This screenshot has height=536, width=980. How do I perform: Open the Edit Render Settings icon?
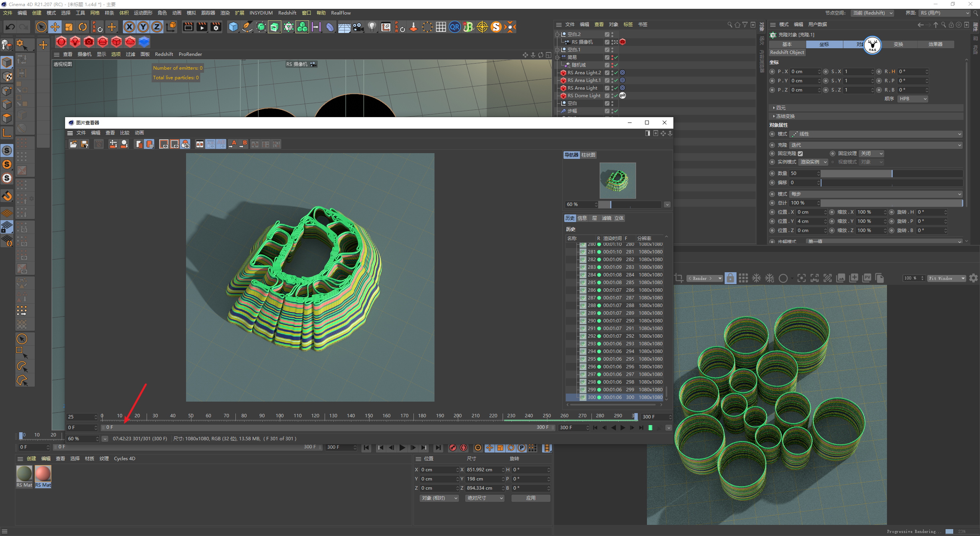pyautogui.click(x=216, y=27)
